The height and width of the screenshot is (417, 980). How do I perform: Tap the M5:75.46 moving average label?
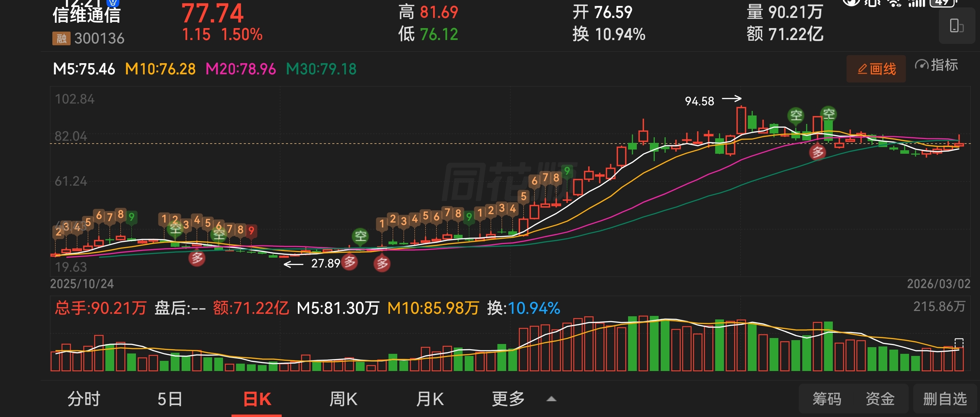click(x=84, y=69)
